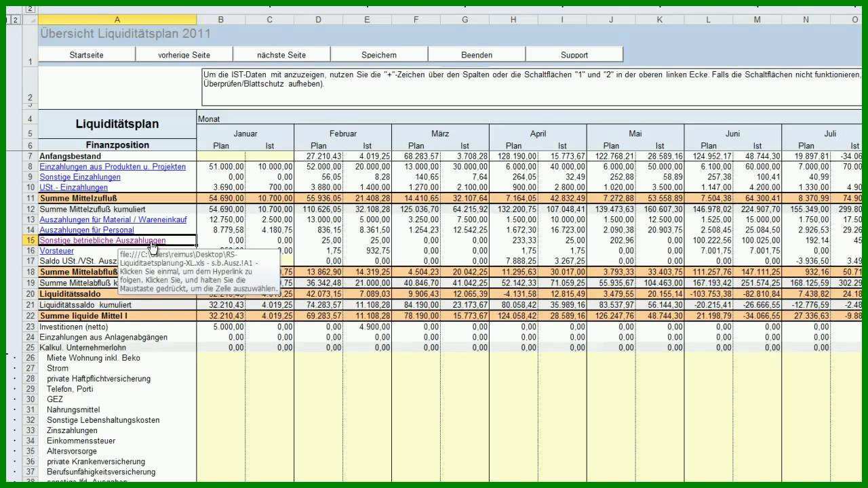Viewport: 868px width, 488px height.
Task: Select the Altersvorsorge cell
Action: click(117, 451)
